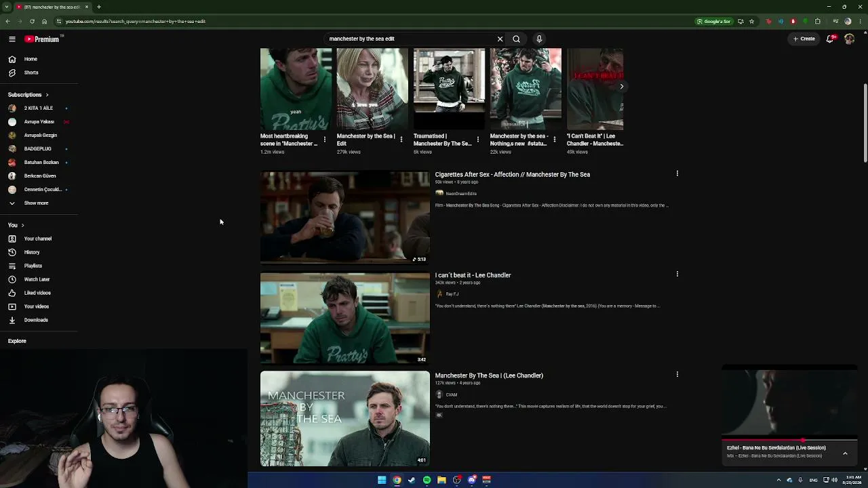Show next shorts with the right arrow
The height and width of the screenshot is (488, 868).
tap(621, 86)
